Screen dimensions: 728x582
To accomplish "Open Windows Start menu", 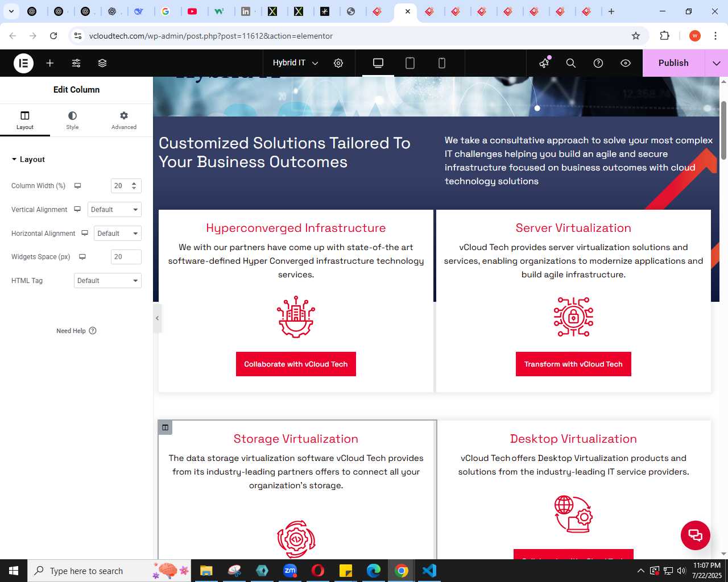I will (14, 571).
